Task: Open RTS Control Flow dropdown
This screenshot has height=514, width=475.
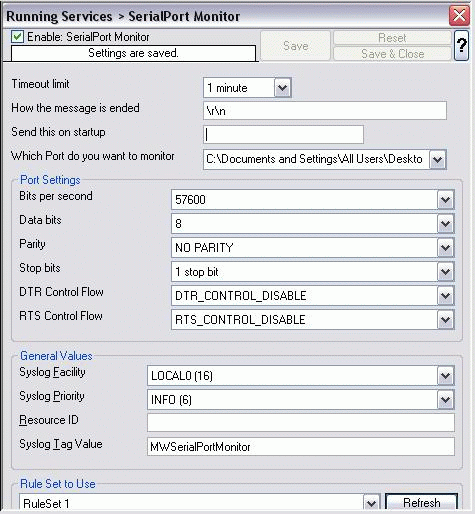Action: (445, 320)
